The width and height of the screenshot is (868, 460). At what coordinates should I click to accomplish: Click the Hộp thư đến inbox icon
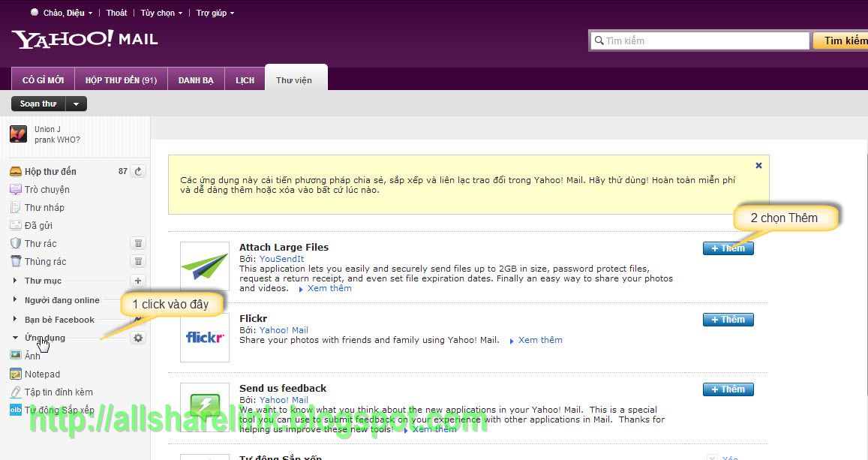16,172
